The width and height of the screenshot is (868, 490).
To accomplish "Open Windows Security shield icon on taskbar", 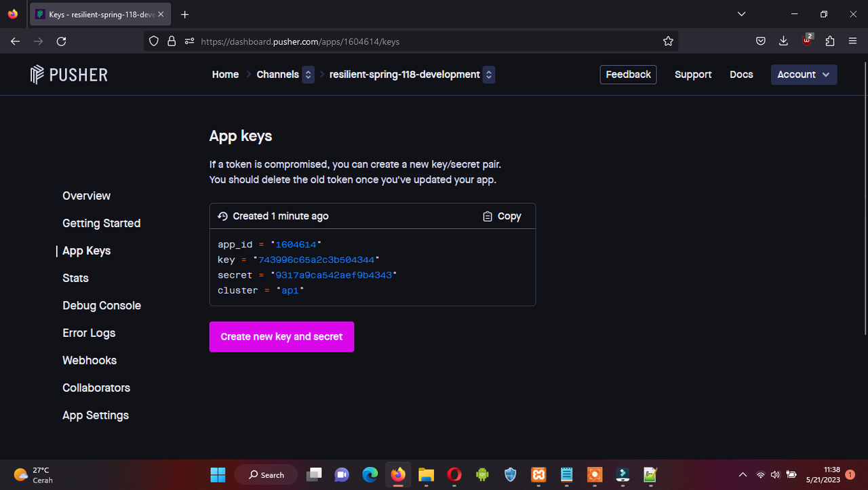I will tap(511, 474).
